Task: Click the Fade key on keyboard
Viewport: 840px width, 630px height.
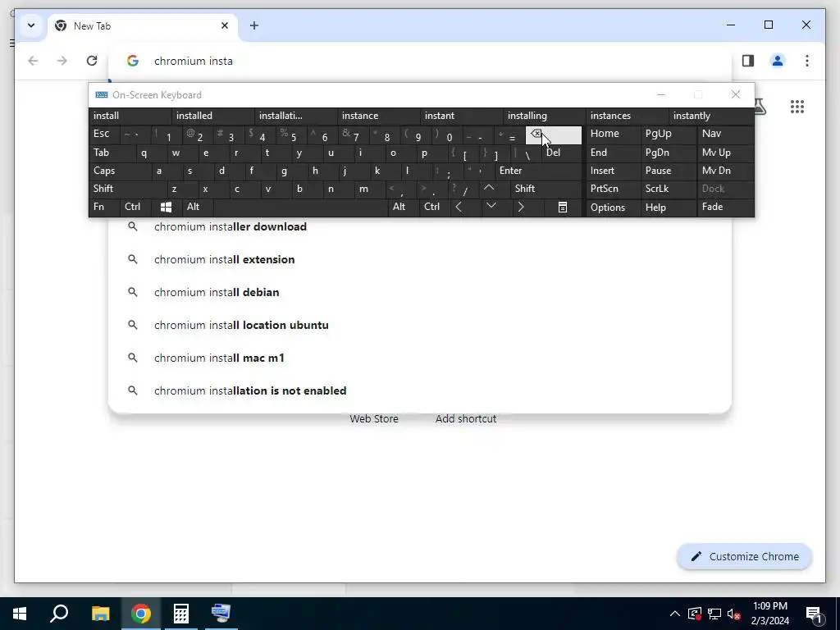Action: point(725,207)
